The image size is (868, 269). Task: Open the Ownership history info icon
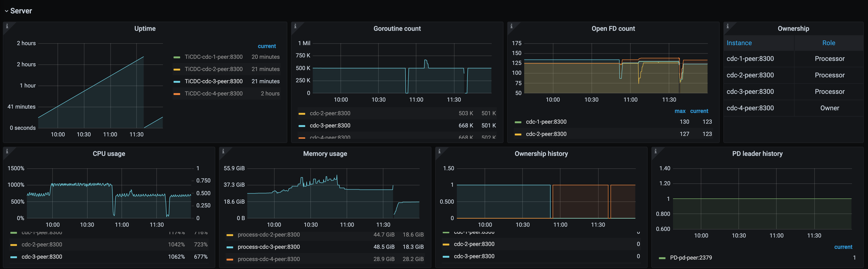(439, 151)
